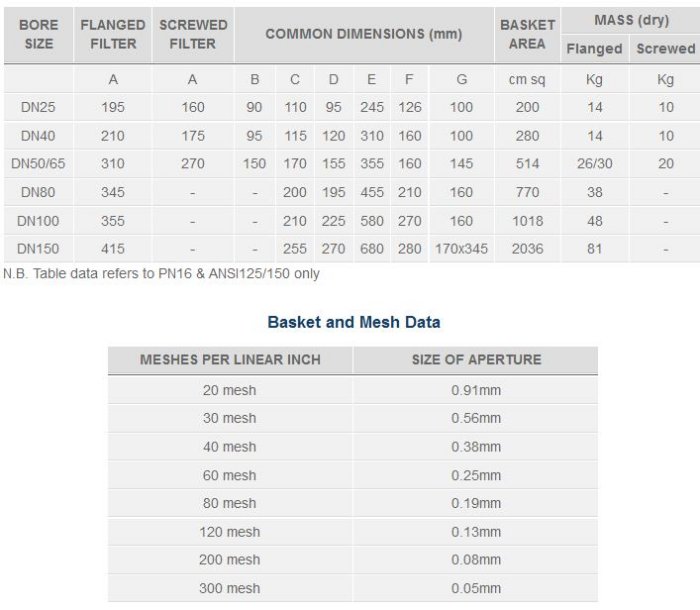Click the DN150 row label

[x=38, y=248]
